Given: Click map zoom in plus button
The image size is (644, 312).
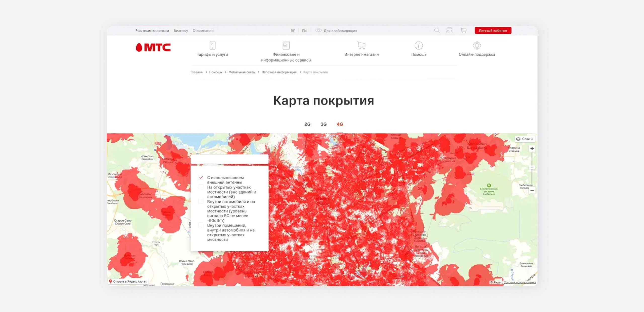Looking at the screenshot, I should click(x=532, y=149).
